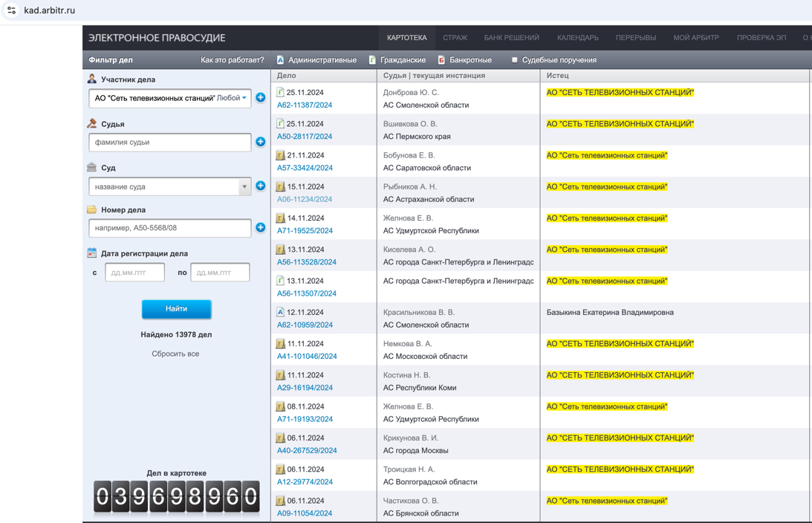This screenshot has height=523, width=812.
Task: Click plus icon beside case number field
Action: pyautogui.click(x=261, y=227)
